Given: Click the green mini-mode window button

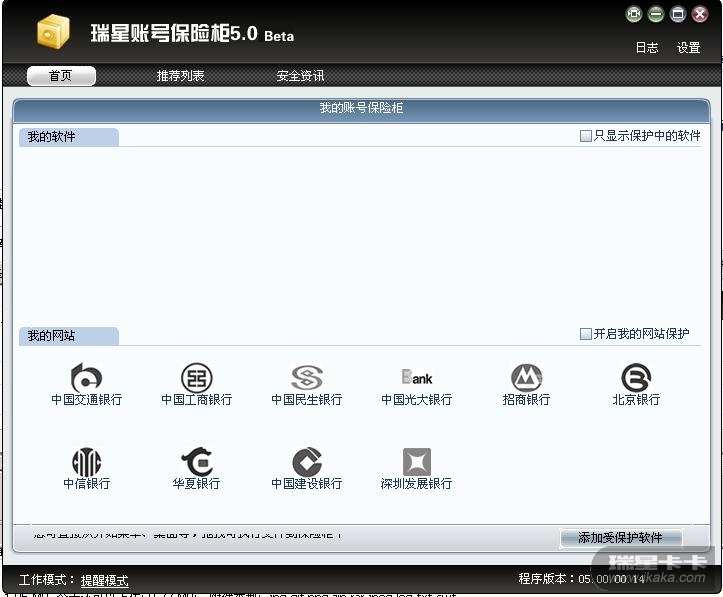Looking at the screenshot, I should tap(634, 14).
